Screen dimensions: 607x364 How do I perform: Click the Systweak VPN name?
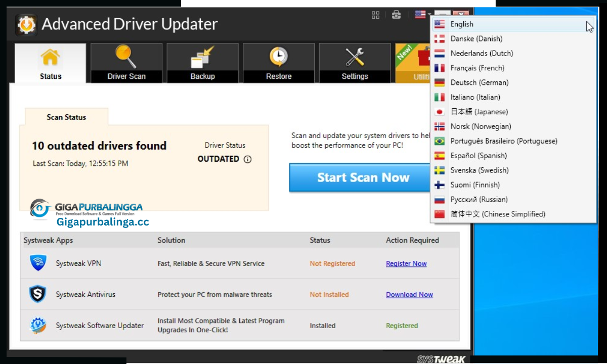click(78, 263)
